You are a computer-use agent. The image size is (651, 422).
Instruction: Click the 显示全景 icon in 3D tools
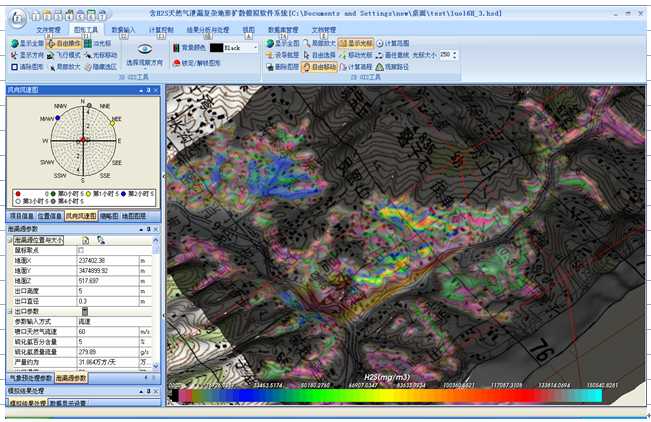[14, 44]
